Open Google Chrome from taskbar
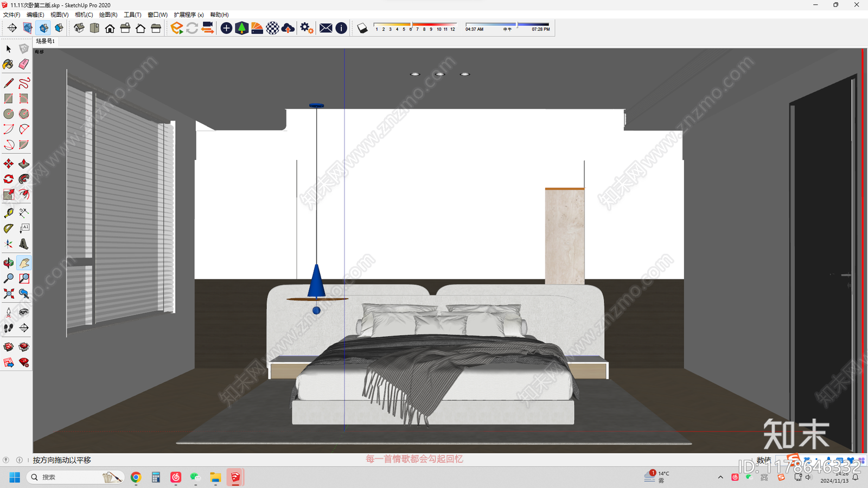This screenshot has height=488, width=868. 136,477
